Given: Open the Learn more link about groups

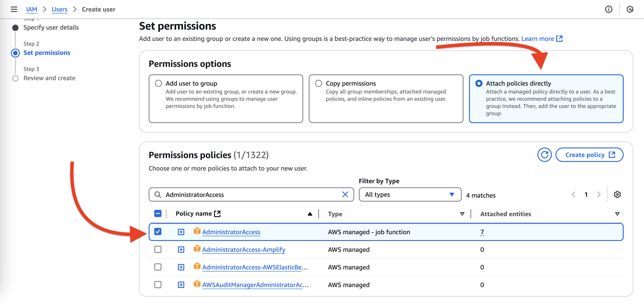Looking at the screenshot, I should [538, 39].
